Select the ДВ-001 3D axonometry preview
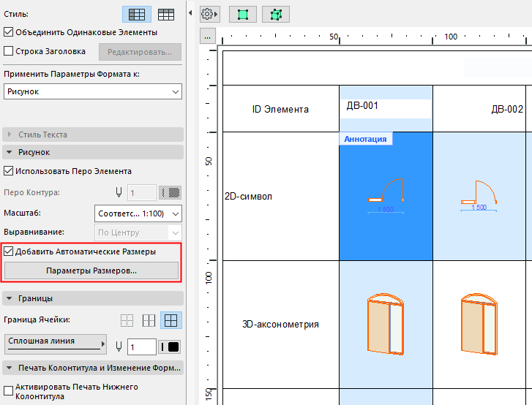Image resolution: width=532 pixels, height=405 pixels. (386, 325)
